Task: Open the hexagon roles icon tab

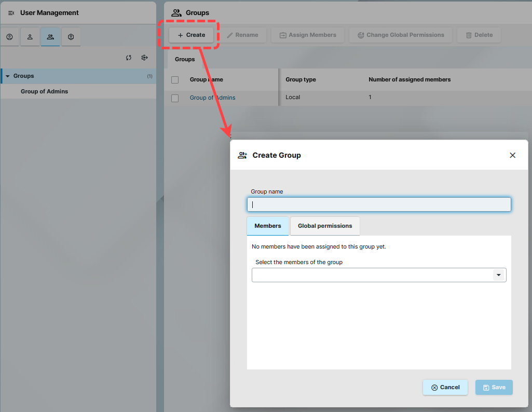Action: (x=71, y=37)
